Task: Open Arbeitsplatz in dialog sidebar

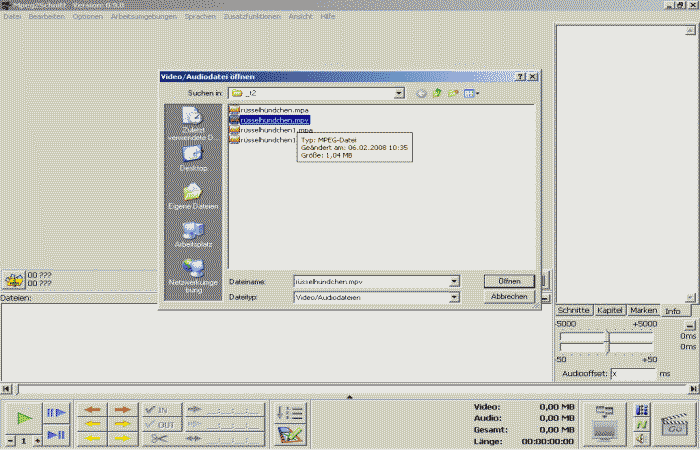Action: coord(193,233)
